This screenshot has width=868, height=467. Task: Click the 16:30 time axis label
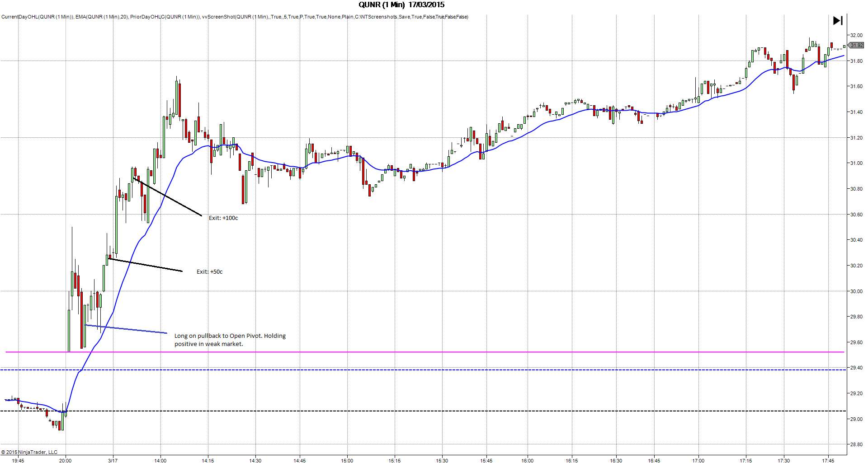point(616,461)
